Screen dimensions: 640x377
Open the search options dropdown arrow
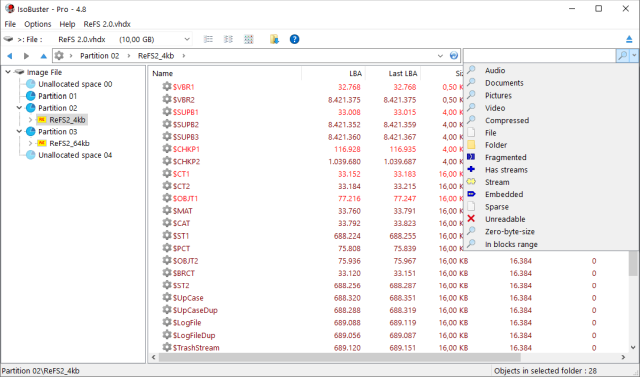[634, 55]
